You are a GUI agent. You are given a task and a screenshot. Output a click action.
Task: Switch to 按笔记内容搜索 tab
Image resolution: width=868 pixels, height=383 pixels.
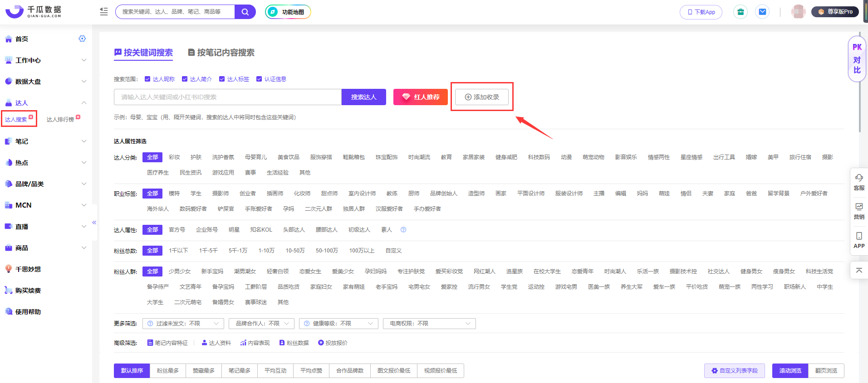pyautogui.click(x=221, y=53)
